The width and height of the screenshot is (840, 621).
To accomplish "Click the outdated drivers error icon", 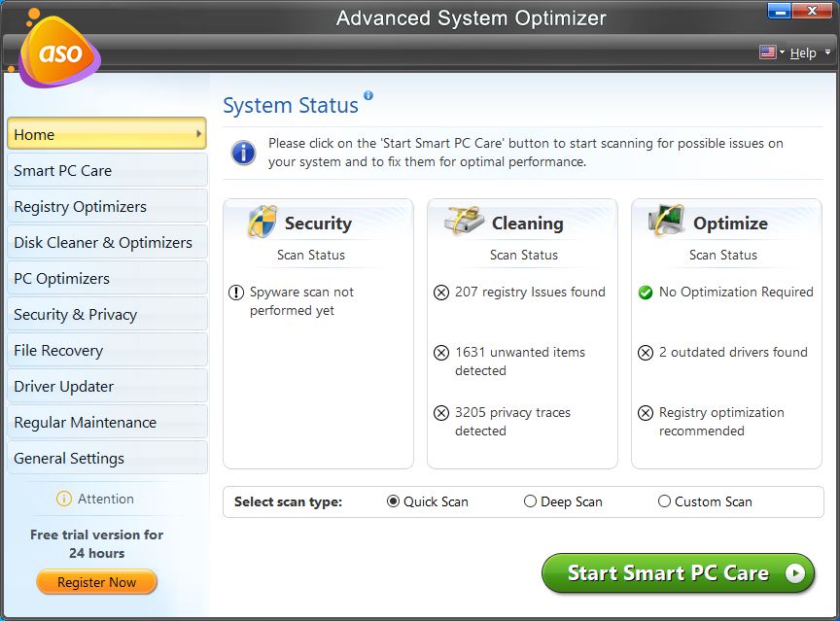I will tap(646, 353).
